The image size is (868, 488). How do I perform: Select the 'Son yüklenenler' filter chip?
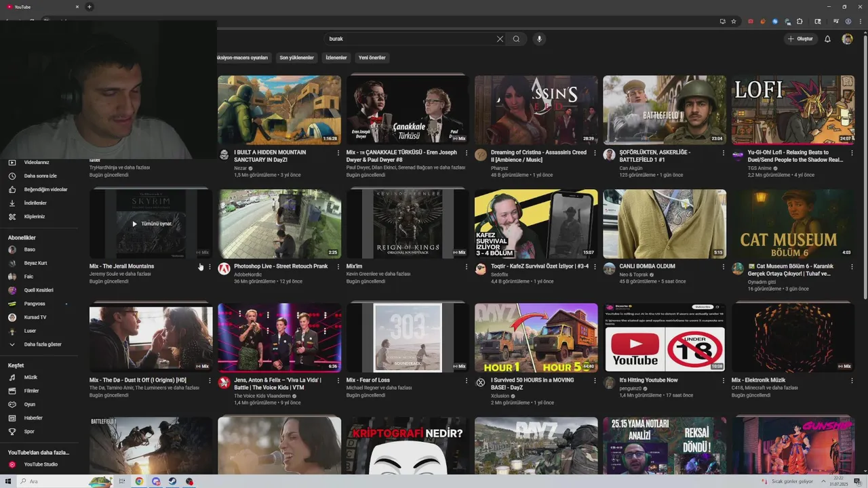point(296,58)
